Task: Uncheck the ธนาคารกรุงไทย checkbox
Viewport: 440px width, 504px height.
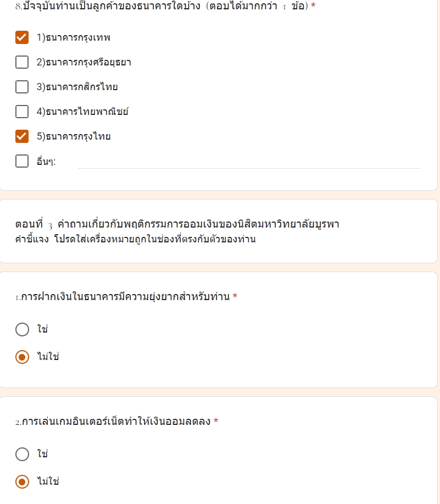Action: [22, 136]
